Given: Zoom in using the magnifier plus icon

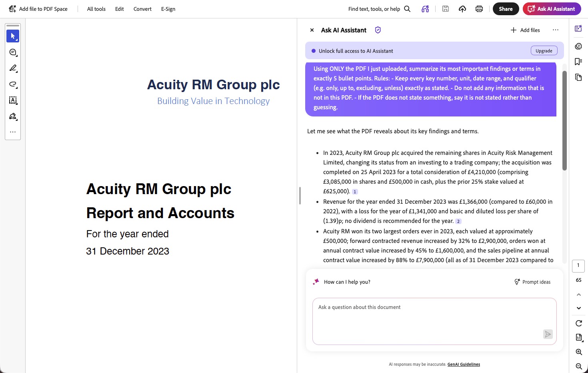Looking at the screenshot, I should [578, 352].
